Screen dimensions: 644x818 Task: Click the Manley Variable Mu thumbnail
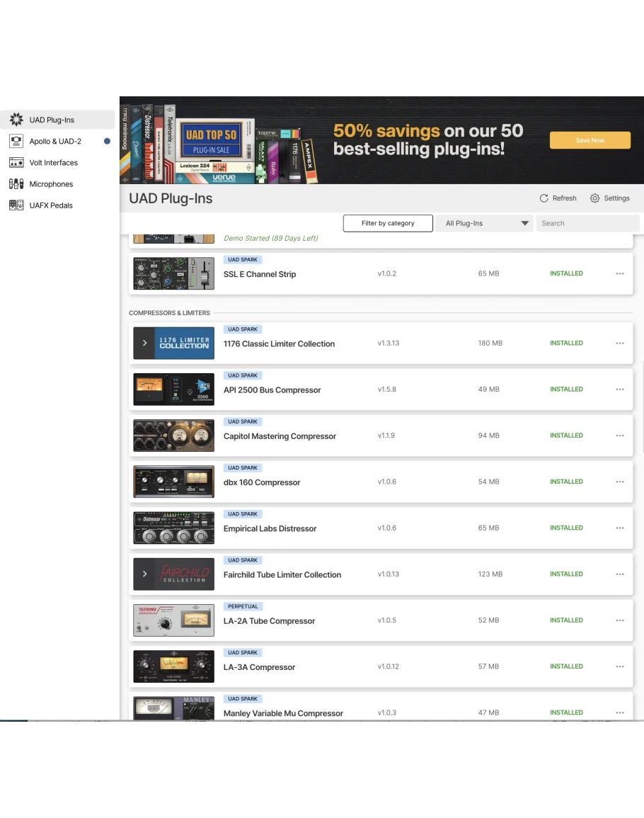click(173, 708)
